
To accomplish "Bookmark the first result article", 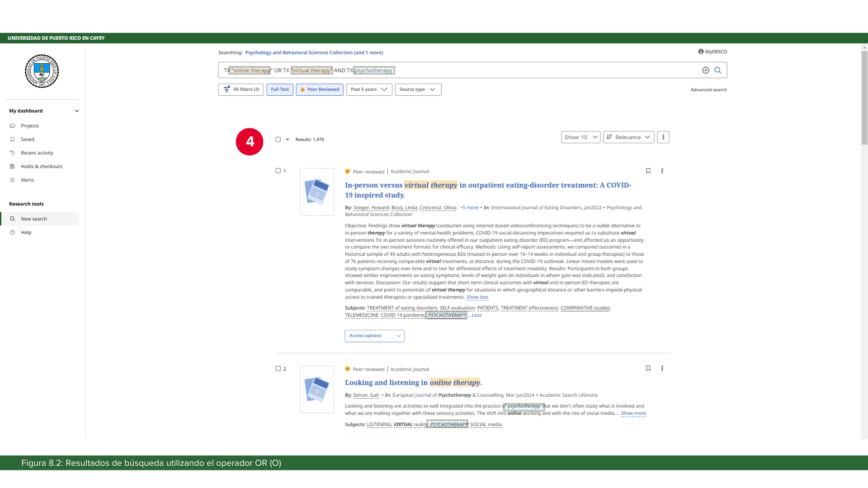I will pos(648,171).
